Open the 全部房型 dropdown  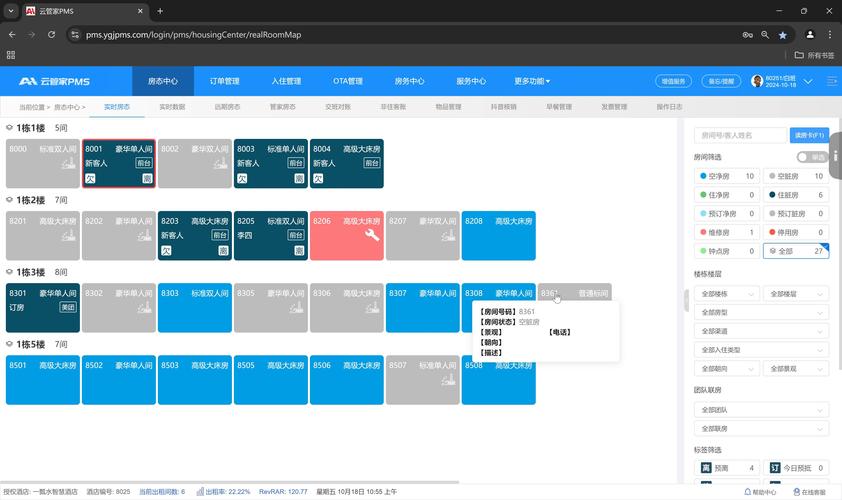[x=726, y=312]
